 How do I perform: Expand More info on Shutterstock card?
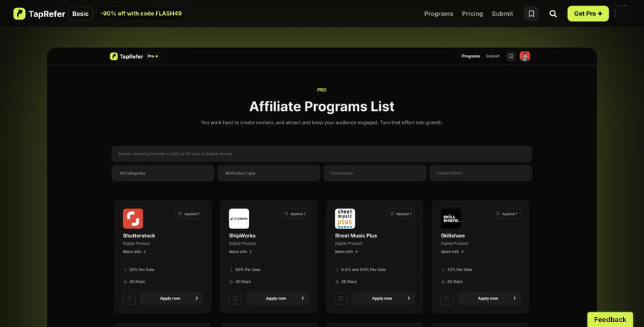pos(135,252)
